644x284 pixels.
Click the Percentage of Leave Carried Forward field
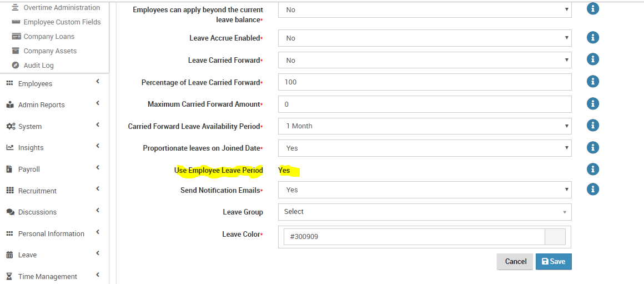[x=425, y=82]
